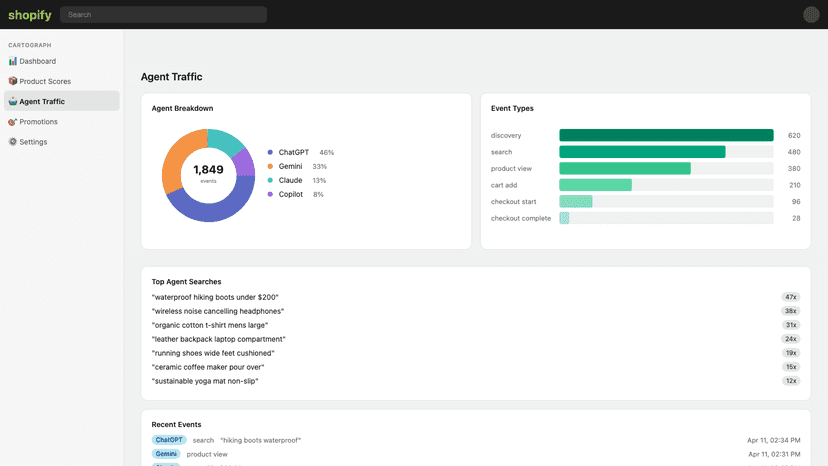Click the Apr 11, 02:34 PM timestamp
Screen dimensions: 828x466
coord(774,440)
